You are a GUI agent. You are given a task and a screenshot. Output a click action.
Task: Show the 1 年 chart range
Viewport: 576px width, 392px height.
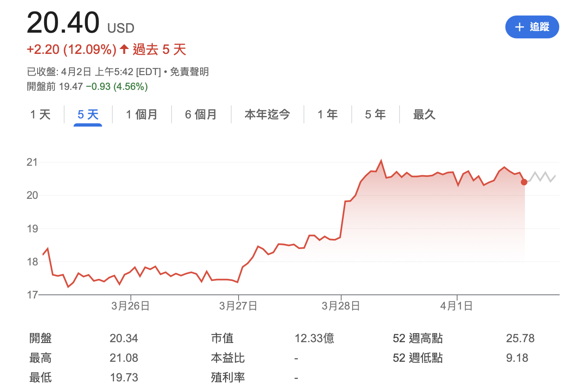pyautogui.click(x=328, y=114)
